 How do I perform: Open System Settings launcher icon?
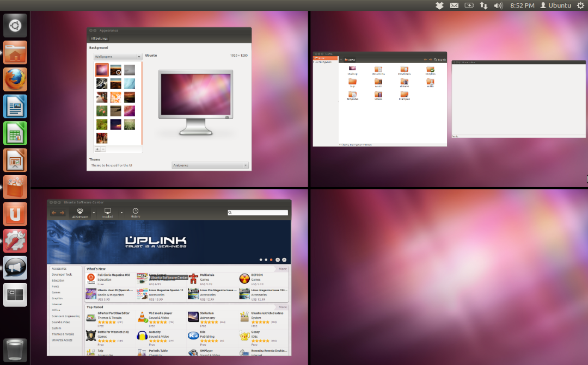point(15,241)
